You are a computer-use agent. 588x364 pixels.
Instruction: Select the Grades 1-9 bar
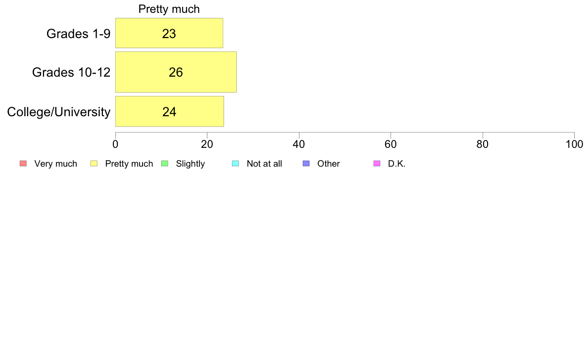[x=169, y=33]
